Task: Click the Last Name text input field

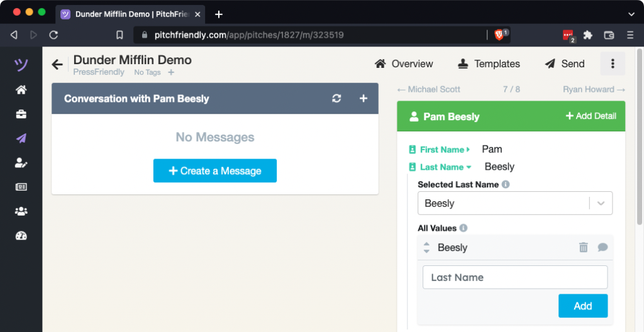Action: pyautogui.click(x=514, y=277)
